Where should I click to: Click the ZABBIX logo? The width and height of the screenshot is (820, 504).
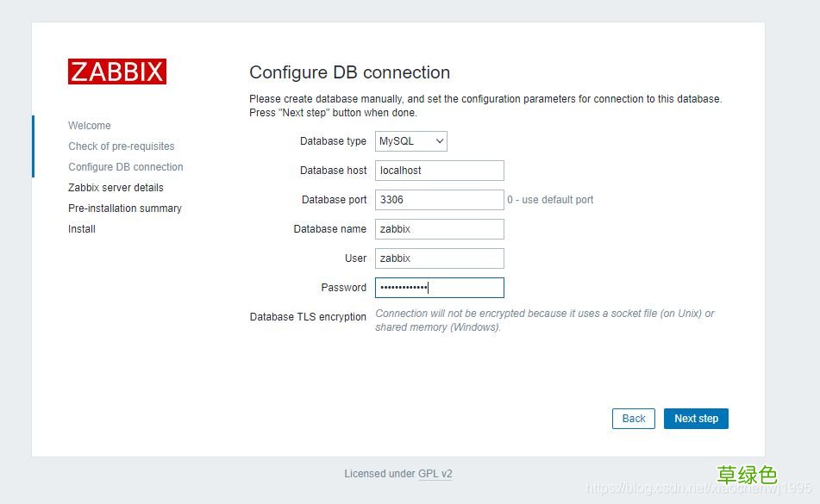pos(117,72)
